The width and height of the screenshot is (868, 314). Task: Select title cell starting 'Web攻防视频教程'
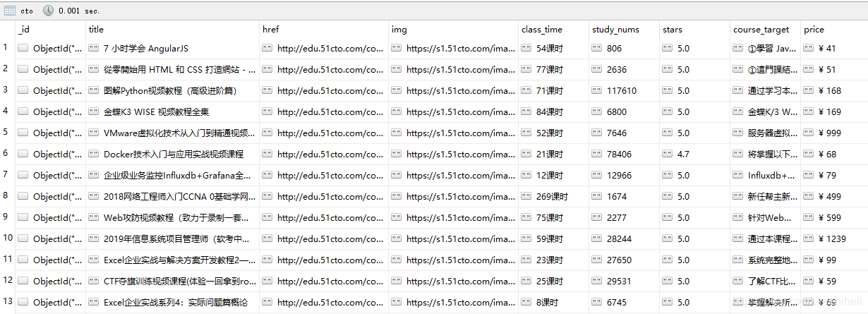172,218
